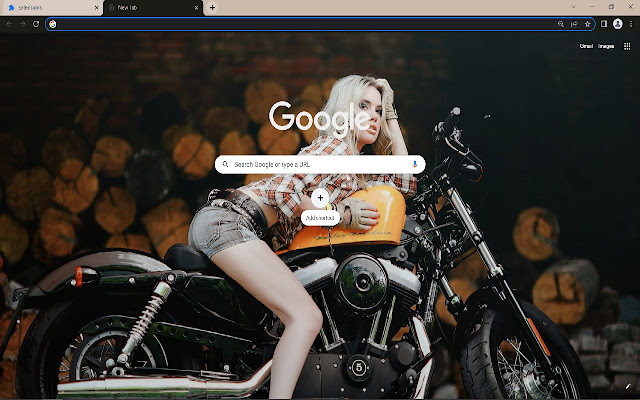Reload the page

pyautogui.click(x=36, y=24)
